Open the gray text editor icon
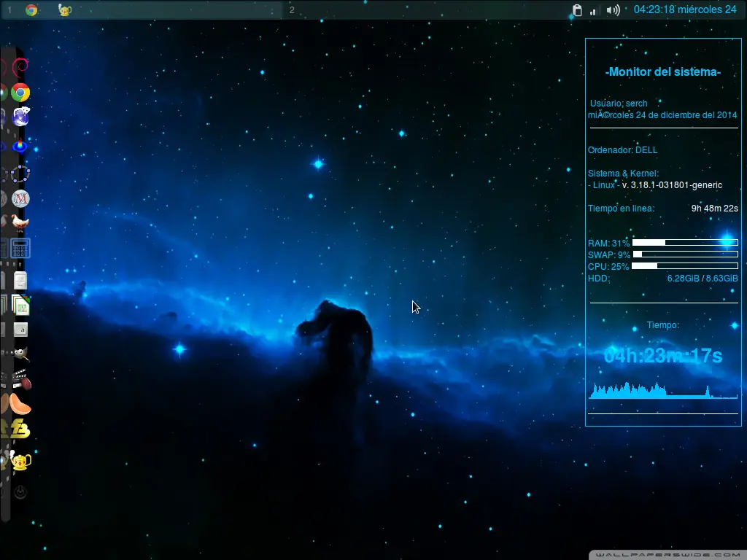The width and height of the screenshot is (747, 560). 20,329
